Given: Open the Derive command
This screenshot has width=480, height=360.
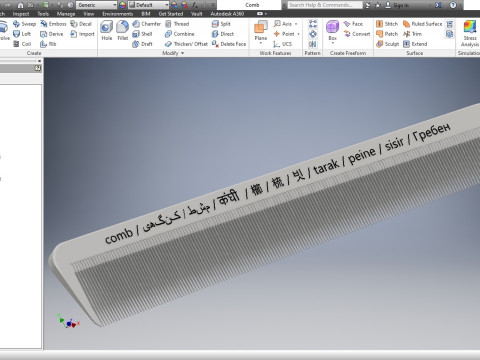Looking at the screenshot, I should 51,34.
